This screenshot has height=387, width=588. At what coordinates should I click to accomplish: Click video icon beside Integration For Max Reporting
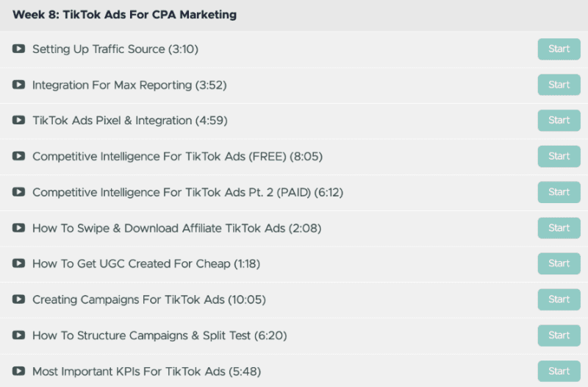[18, 85]
